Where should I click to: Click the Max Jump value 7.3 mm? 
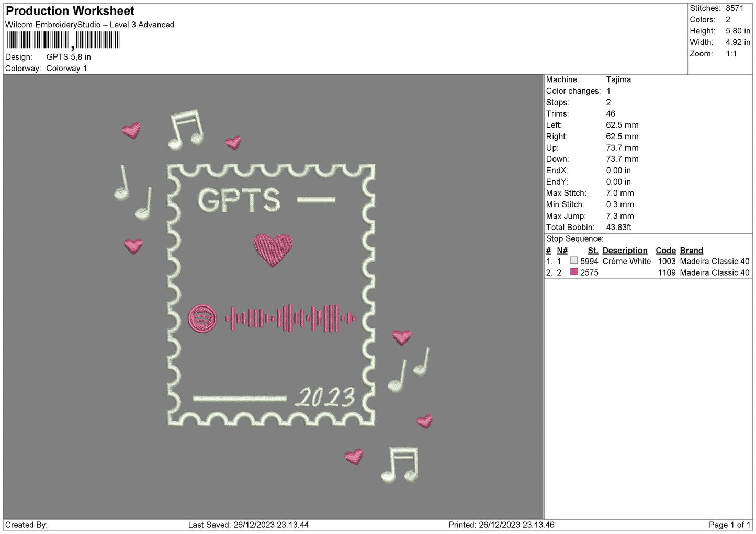pos(620,215)
